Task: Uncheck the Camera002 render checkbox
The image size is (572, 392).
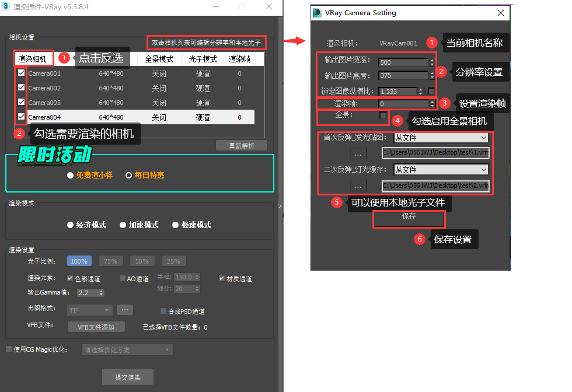Action: [21, 87]
